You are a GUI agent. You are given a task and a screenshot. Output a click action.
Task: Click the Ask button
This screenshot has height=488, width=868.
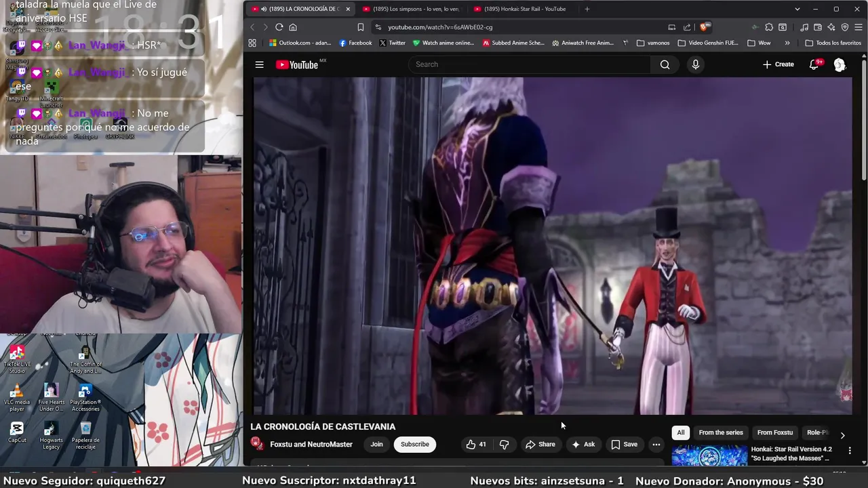(x=583, y=445)
